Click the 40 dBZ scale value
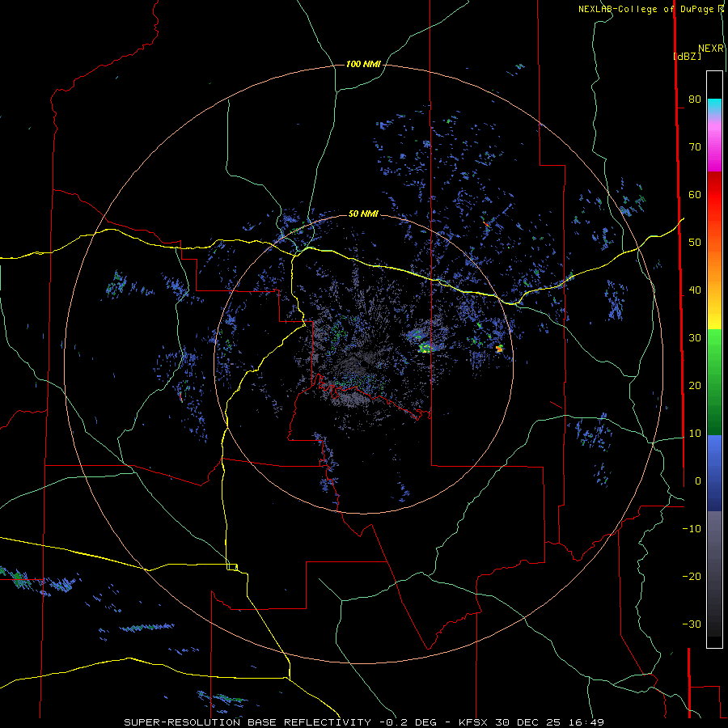Screen dimensions: 728x728 click(x=695, y=290)
